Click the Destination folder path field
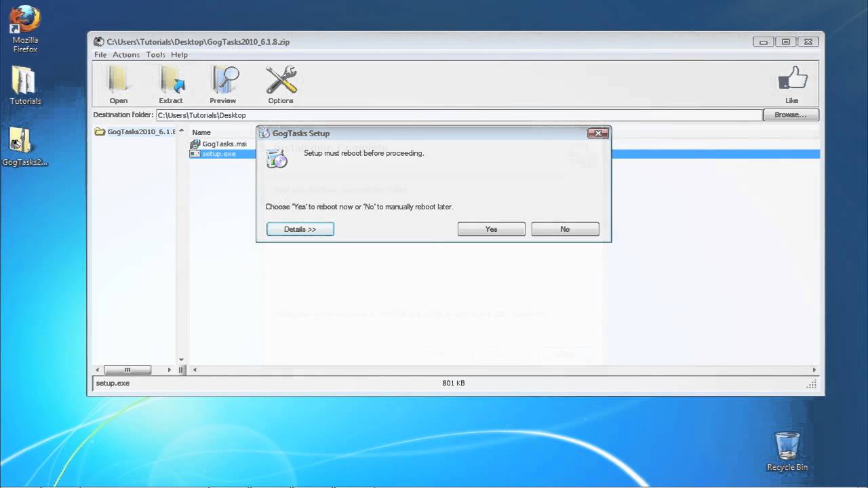This screenshot has height=488, width=868. [x=459, y=115]
